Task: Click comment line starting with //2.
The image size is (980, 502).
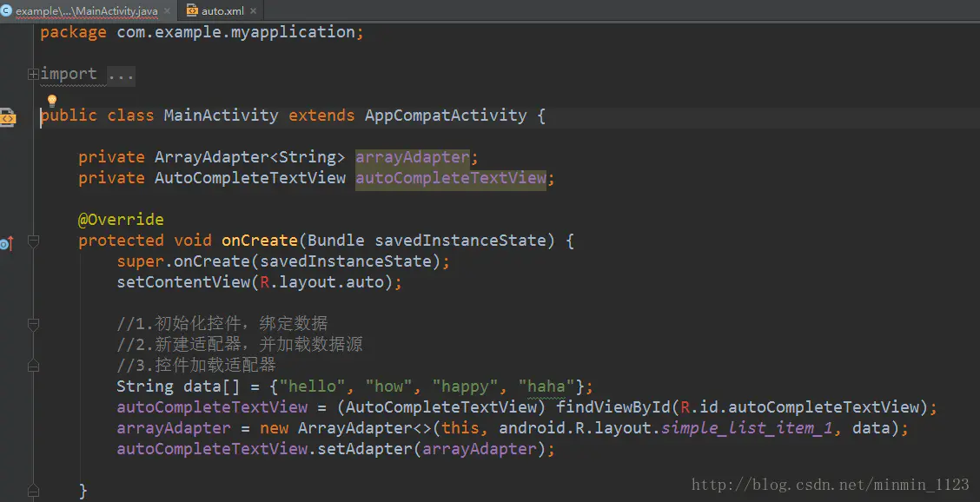Action: click(x=240, y=345)
